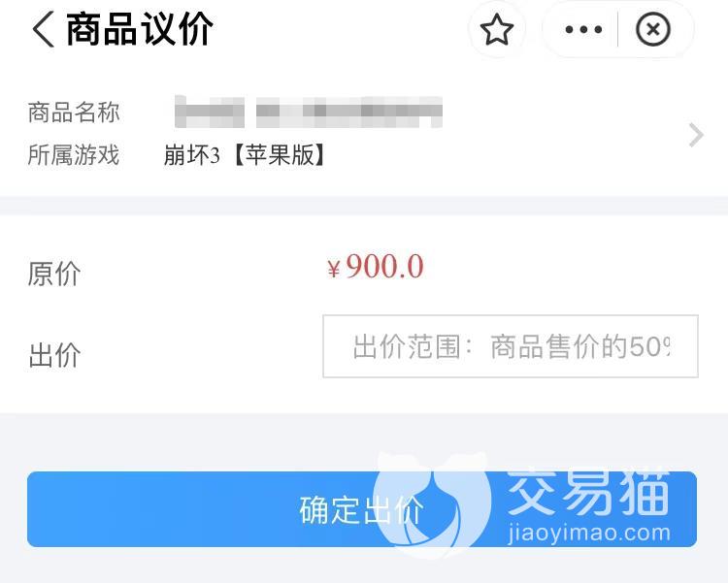Screen dimensions: 728x583
Task: Tap the blurred product name
Action: coord(309,112)
